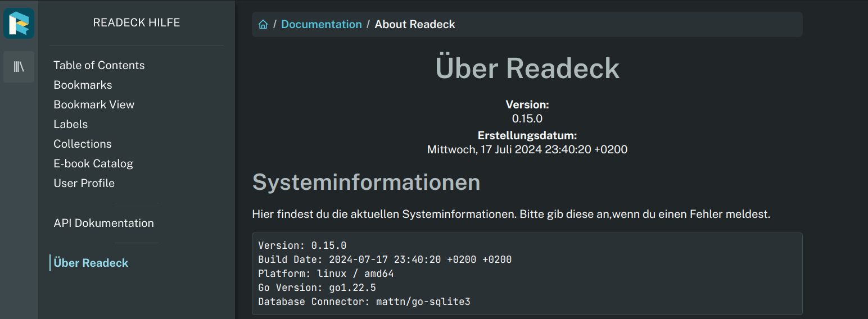This screenshot has width=868, height=319.
Task: Open the Bookmarks help page
Action: (83, 85)
